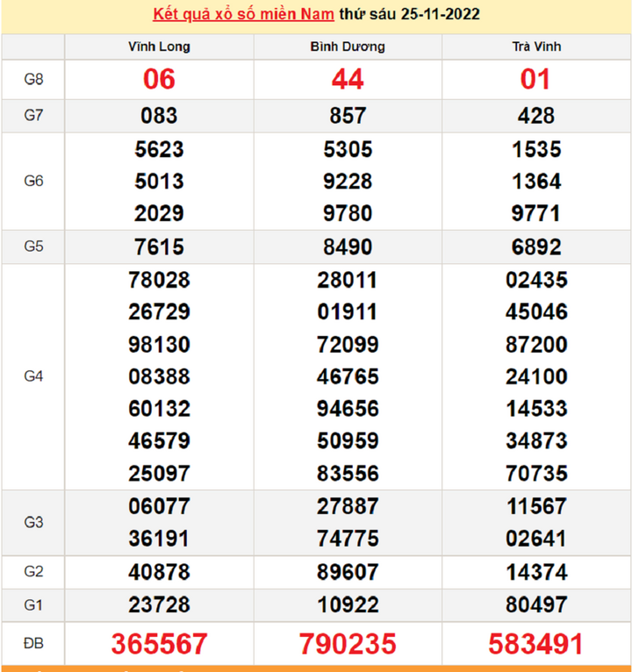
Task: Pick G4 number 08388
Action: 159,376
